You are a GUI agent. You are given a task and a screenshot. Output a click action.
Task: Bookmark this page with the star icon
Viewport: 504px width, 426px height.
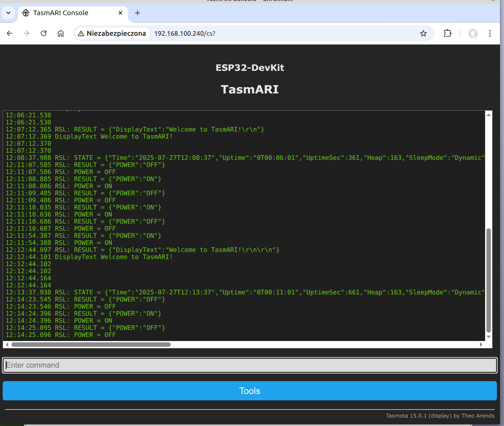[423, 33]
